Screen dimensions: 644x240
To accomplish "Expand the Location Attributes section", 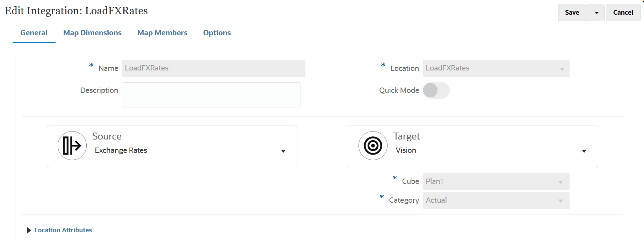I will click(x=29, y=230).
